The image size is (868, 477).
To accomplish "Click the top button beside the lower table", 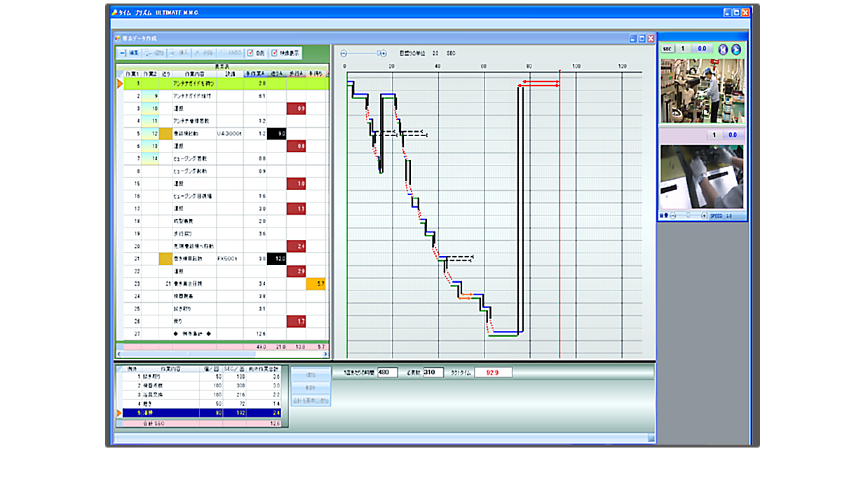I will coord(311,375).
